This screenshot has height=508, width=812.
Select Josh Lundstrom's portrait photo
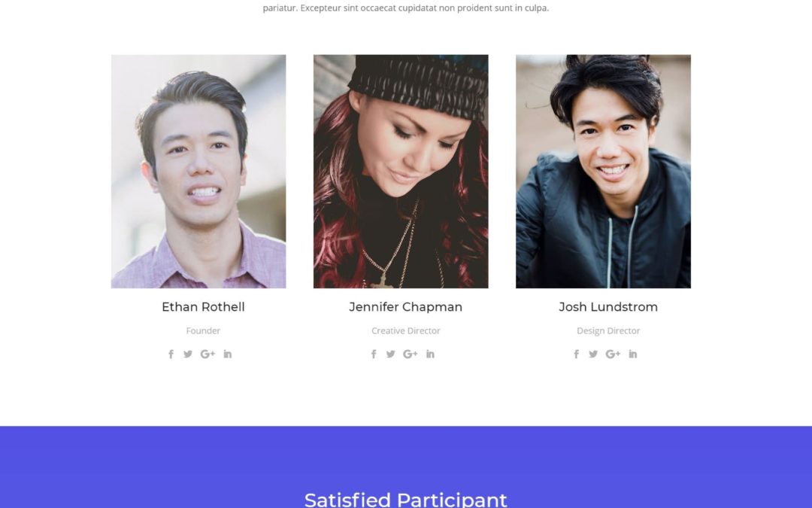[x=603, y=172]
